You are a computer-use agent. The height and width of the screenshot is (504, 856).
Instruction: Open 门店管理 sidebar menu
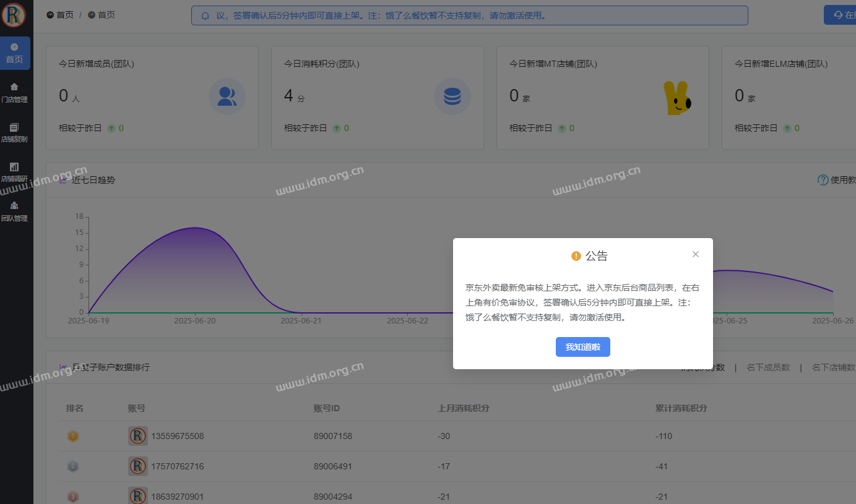[14, 93]
